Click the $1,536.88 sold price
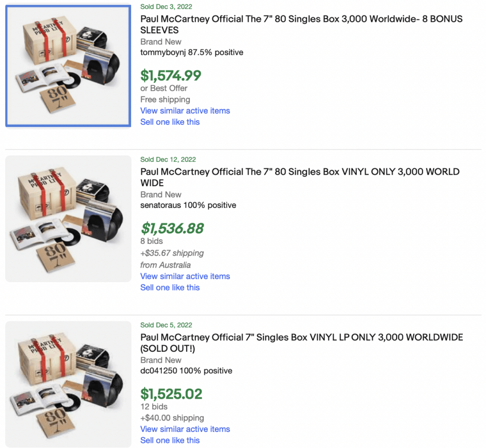The height and width of the screenshot is (448, 486). pyautogui.click(x=172, y=228)
